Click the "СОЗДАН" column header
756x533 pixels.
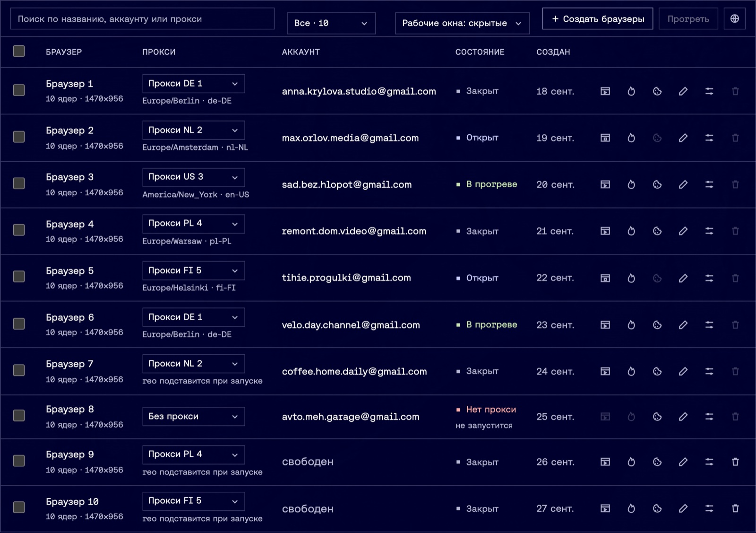553,52
